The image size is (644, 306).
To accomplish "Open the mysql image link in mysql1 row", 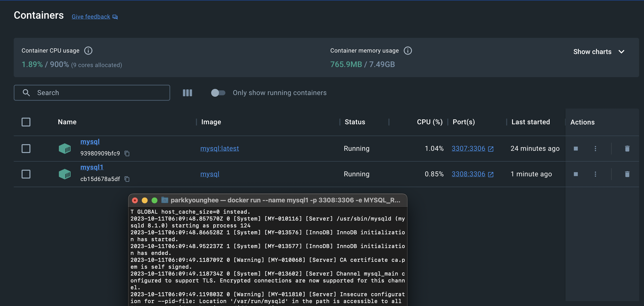I will tap(210, 174).
